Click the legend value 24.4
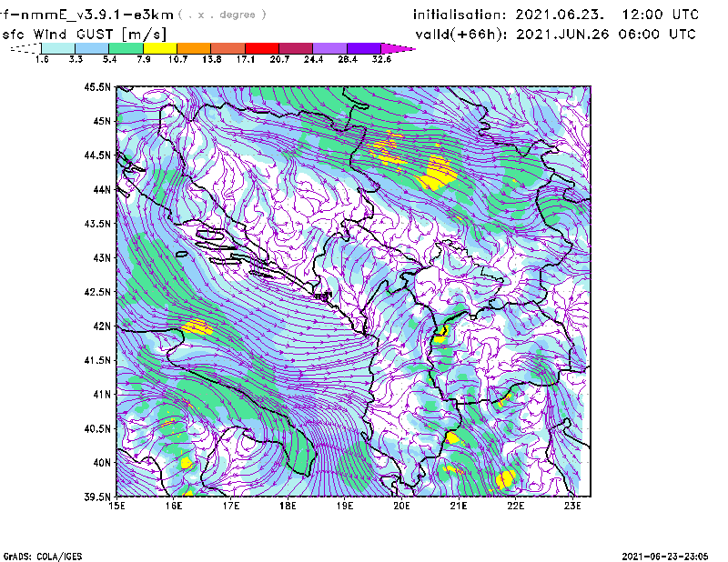Image resolution: width=728 pixels, height=562 pixels. point(313,59)
